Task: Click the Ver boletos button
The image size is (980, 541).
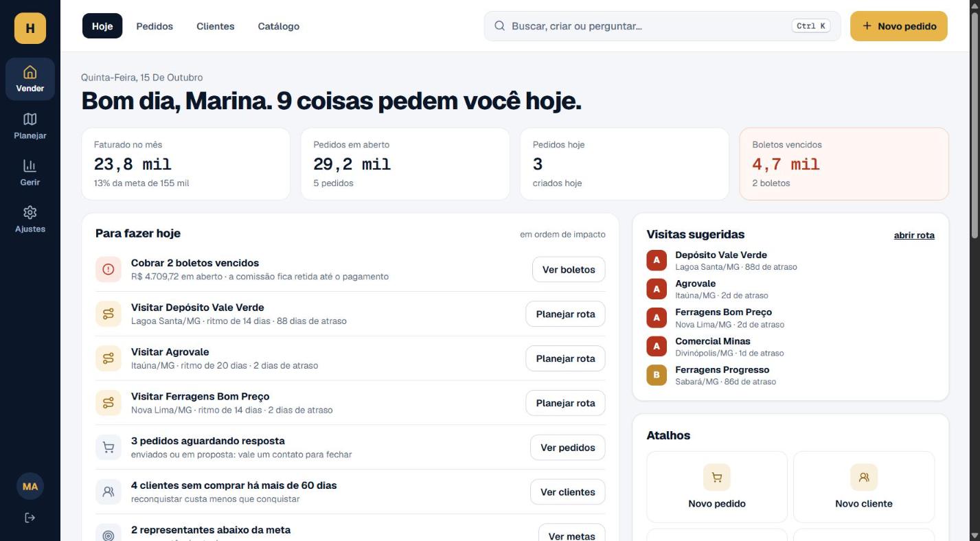Action: [569, 270]
